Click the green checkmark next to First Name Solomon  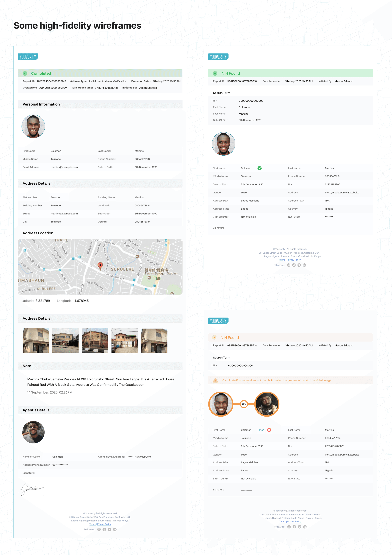click(x=259, y=168)
